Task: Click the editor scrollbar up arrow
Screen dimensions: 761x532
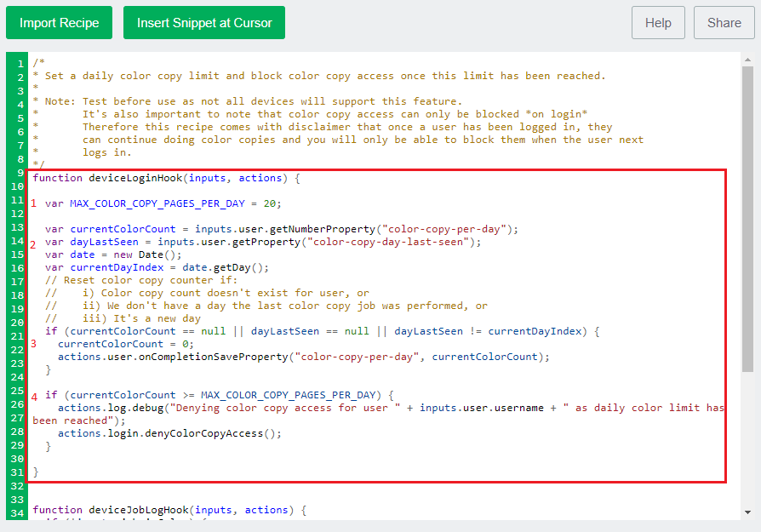Action: point(747,60)
